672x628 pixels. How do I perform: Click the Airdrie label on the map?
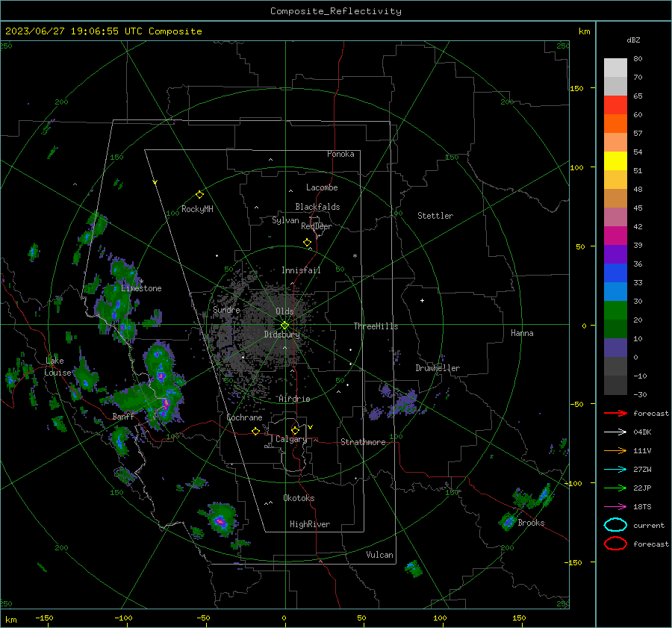[x=294, y=399]
